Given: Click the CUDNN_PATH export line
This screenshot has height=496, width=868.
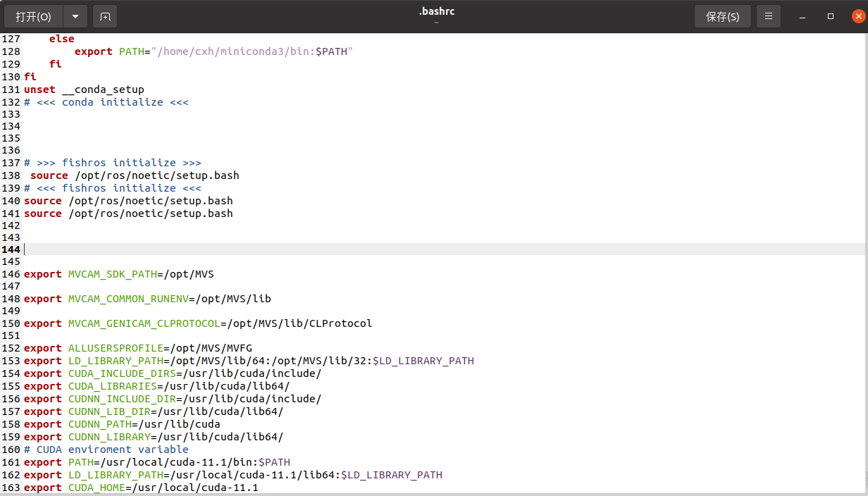Looking at the screenshot, I should pos(122,424).
